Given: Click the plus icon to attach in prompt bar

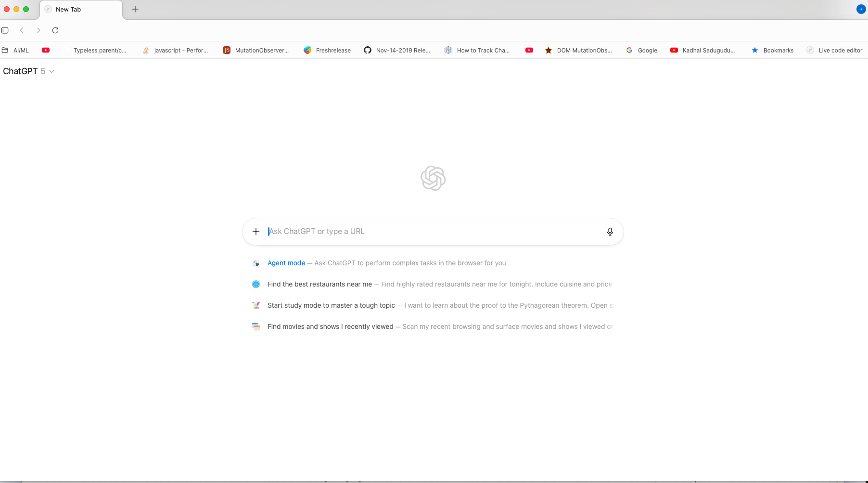Looking at the screenshot, I should [255, 232].
